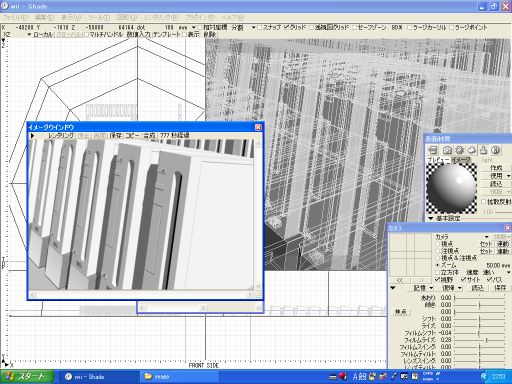Click the gear-like icon in material panel toolbar

(x=459, y=150)
